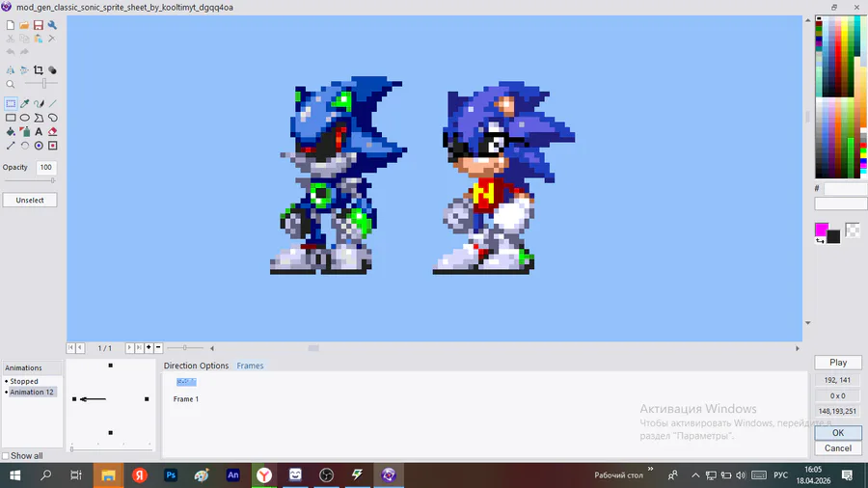Screen dimensions: 868x488
Task: Click the horizontal scrollbar right arrow
Action: coord(798,348)
